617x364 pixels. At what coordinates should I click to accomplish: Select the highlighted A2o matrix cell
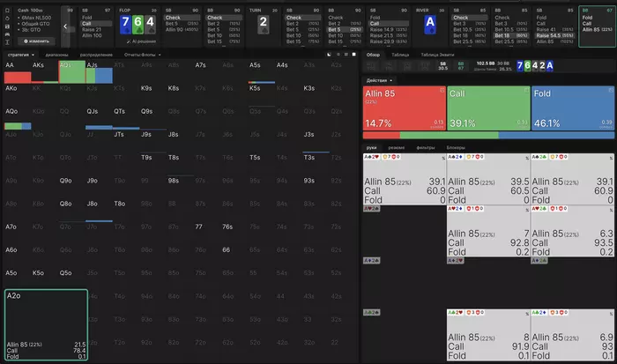(x=46, y=324)
